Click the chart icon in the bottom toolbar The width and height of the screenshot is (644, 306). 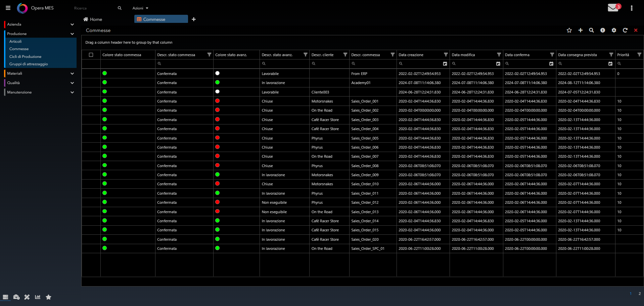point(38,297)
